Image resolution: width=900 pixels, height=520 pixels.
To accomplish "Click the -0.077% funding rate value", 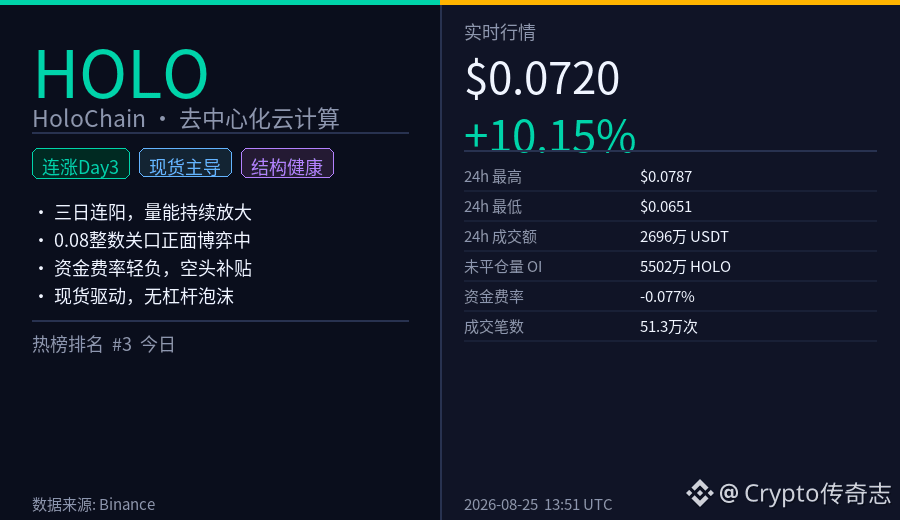I will 667,297.
